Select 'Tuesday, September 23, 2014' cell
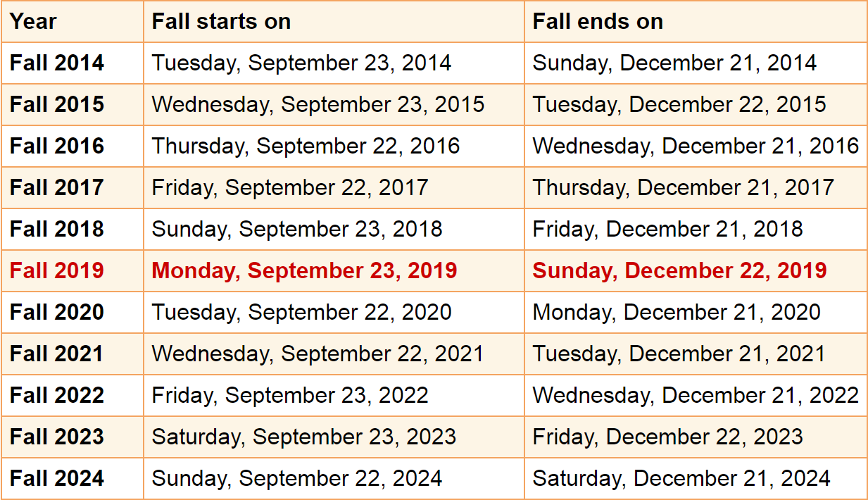This screenshot has width=868, height=500. pyautogui.click(x=301, y=63)
